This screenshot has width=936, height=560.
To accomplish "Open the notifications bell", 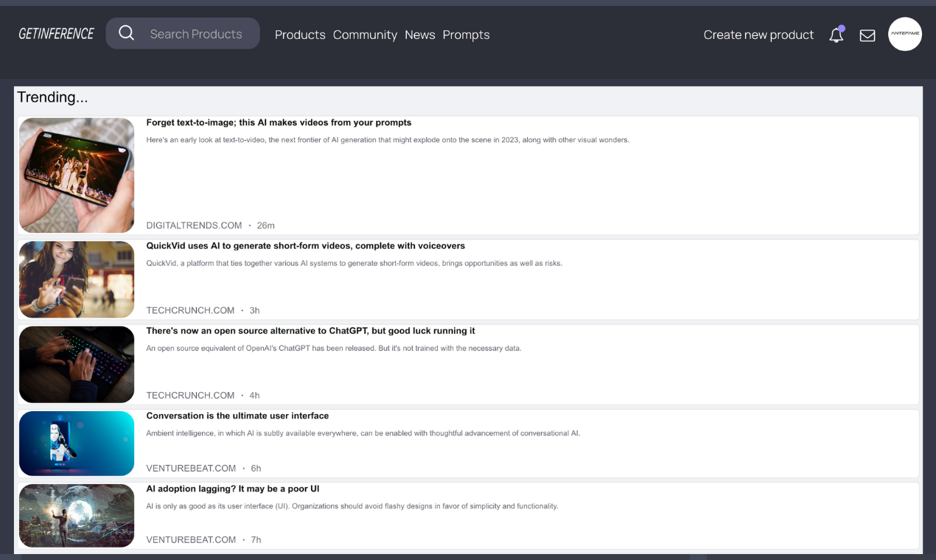I will [837, 35].
